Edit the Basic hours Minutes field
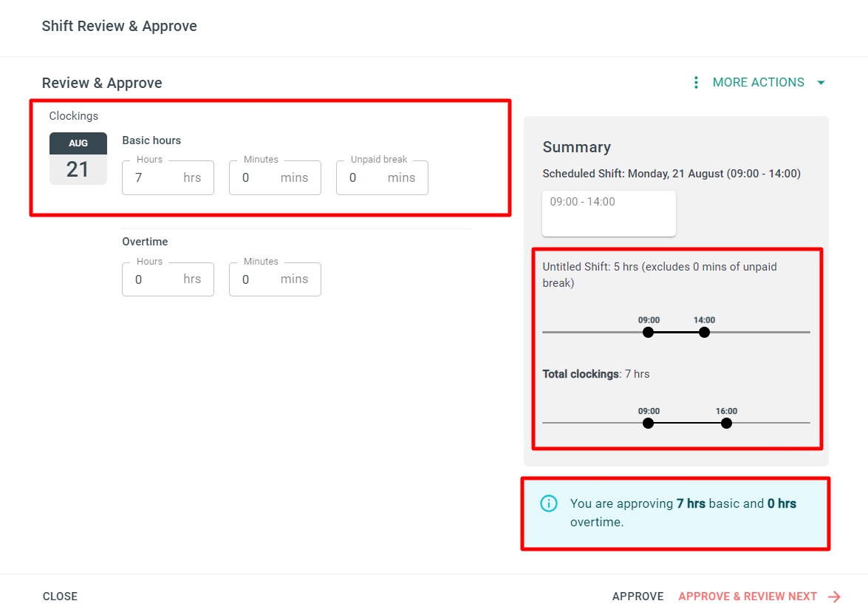The width and height of the screenshot is (868, 615). click(x=275, y=177)
